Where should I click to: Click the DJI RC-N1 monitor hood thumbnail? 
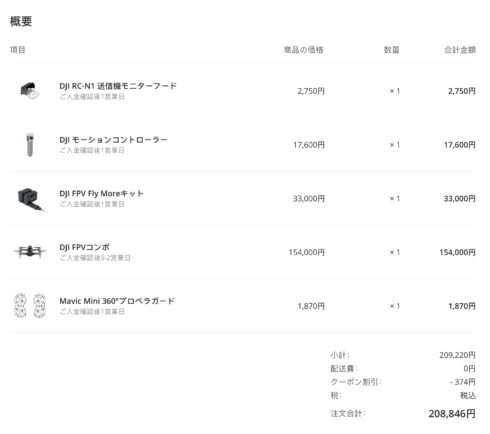click(30, 91)
